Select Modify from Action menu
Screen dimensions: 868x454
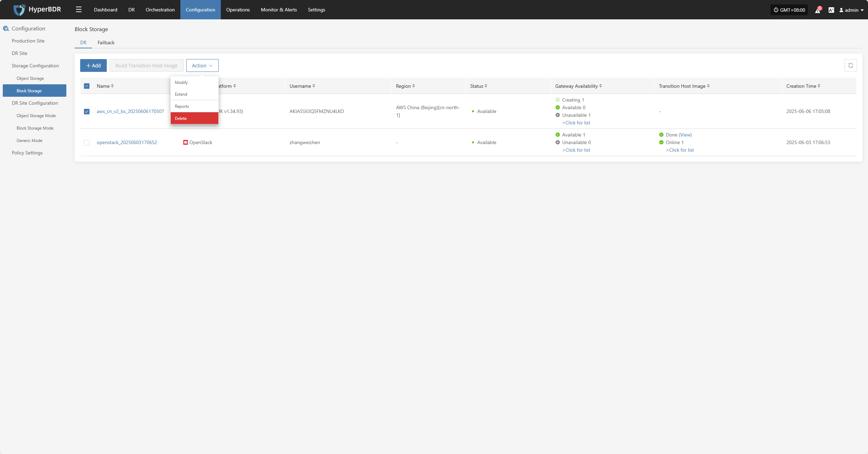tap(194, 82)
